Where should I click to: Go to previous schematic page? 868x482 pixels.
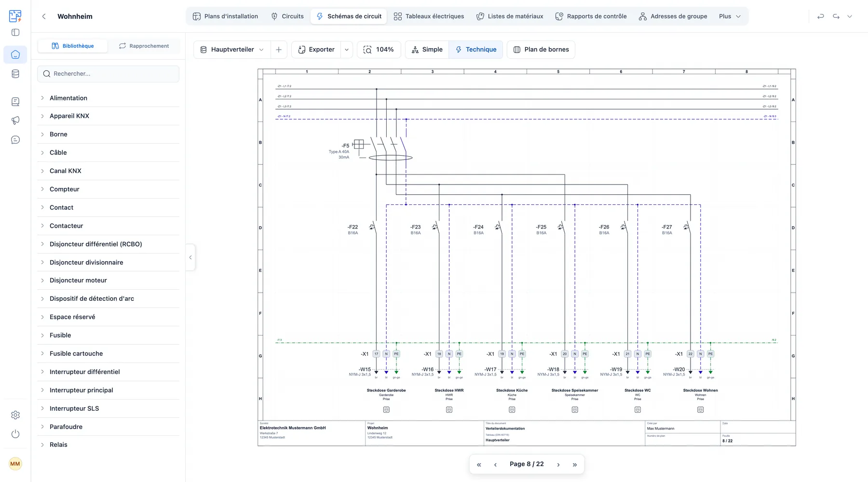[495, 465]
